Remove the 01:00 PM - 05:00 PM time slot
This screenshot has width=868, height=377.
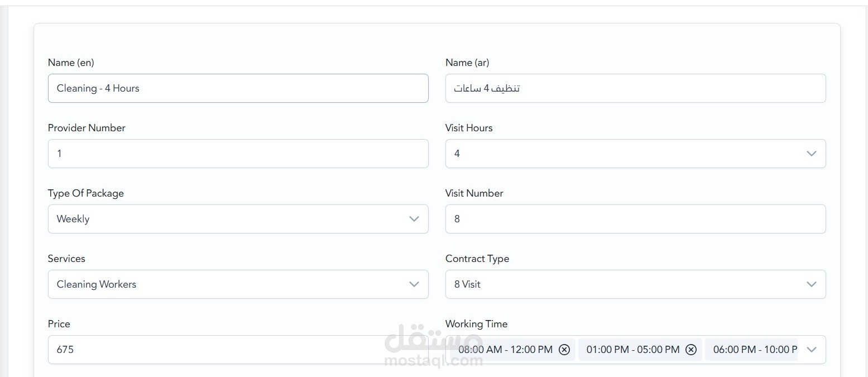[x=691, y=350]
